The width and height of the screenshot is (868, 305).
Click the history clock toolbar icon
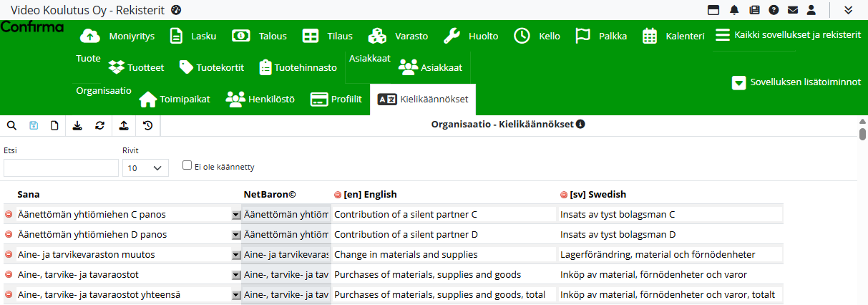click(147, 125)
